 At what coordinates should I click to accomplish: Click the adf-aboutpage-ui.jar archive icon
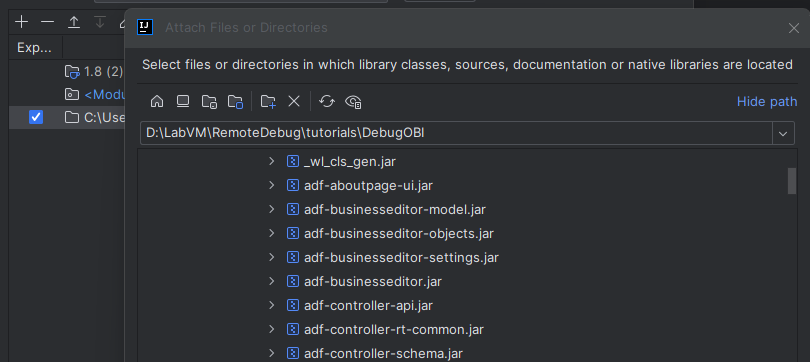(x=293, y=185)
